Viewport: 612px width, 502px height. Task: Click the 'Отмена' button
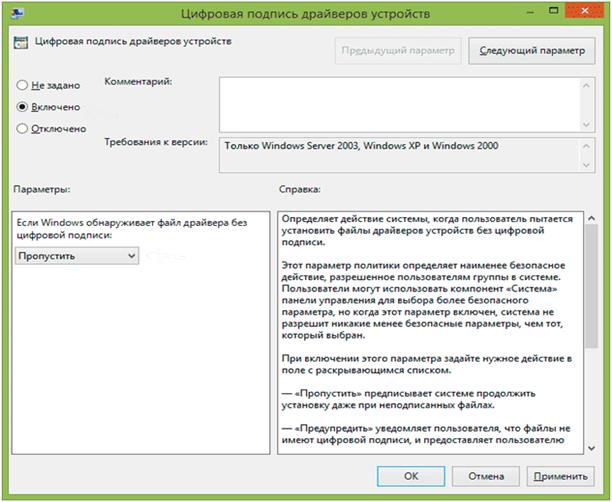coord(486,476)
